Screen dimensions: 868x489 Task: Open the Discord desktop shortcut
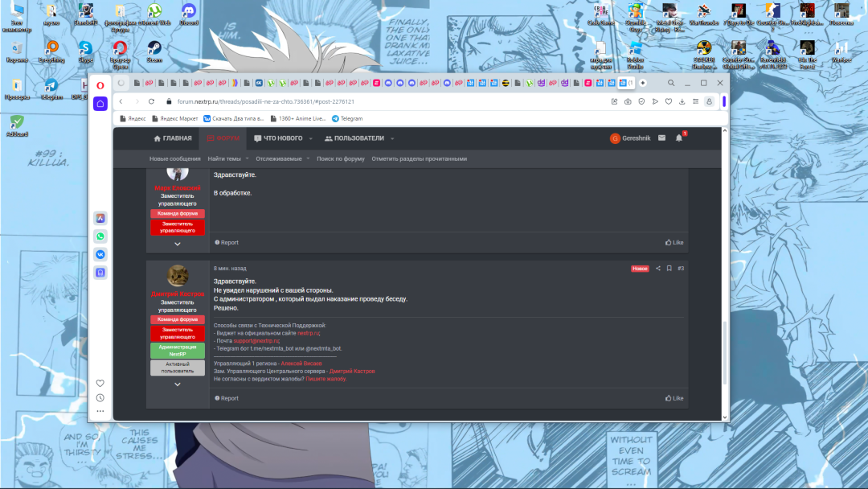pos(189,15)
